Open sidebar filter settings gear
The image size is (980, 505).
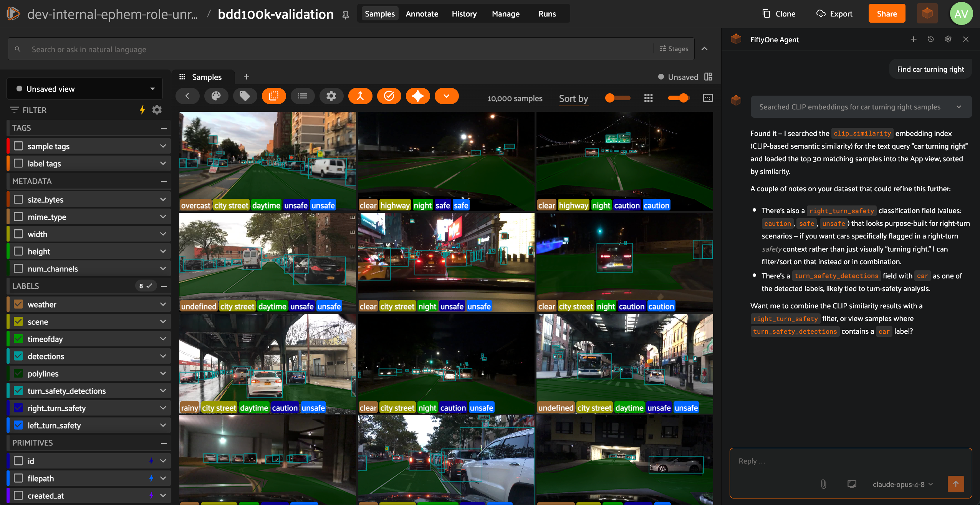pyautogui.click(x=157, y=110)
